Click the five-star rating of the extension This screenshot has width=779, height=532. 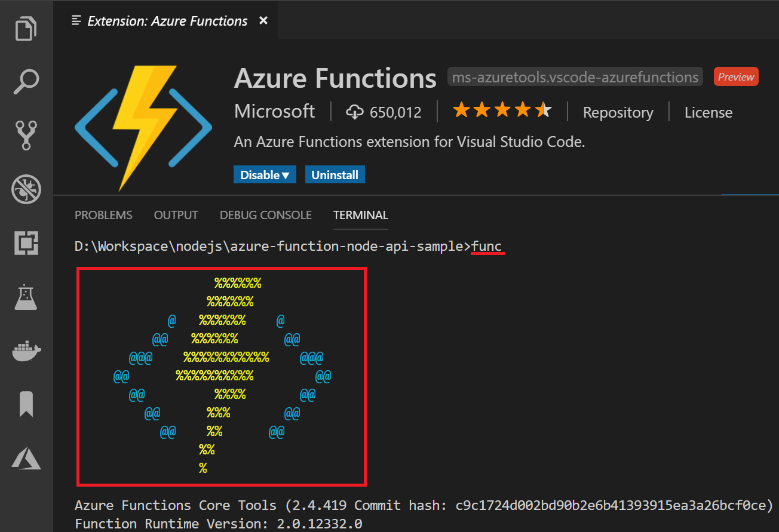502,110
